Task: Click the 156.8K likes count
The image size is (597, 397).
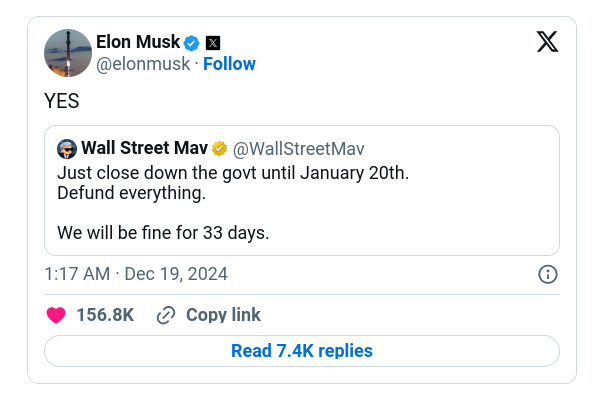Action: point(105,315)
